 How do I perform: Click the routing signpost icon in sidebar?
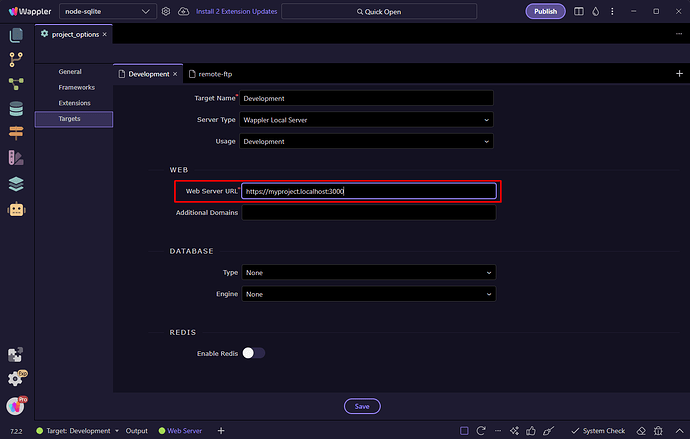click(16, 133)
